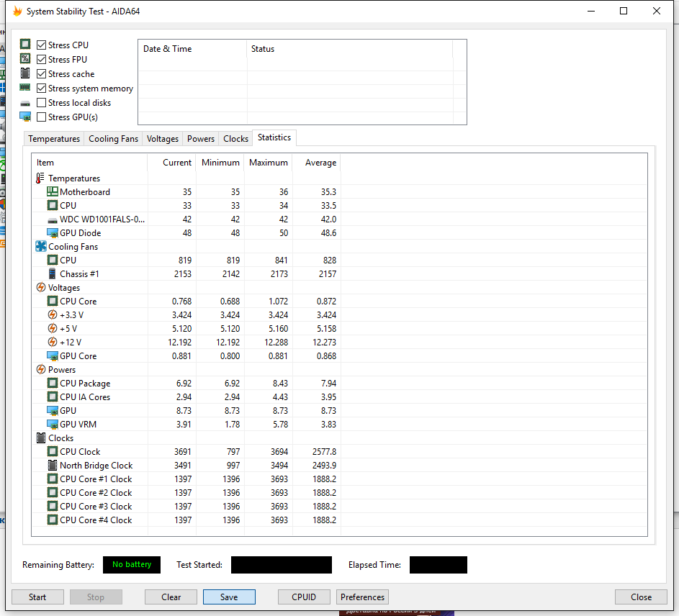The width and height of the screenshot is (679, 616).
Task: Click the Maximum column header
Action: 268,163
